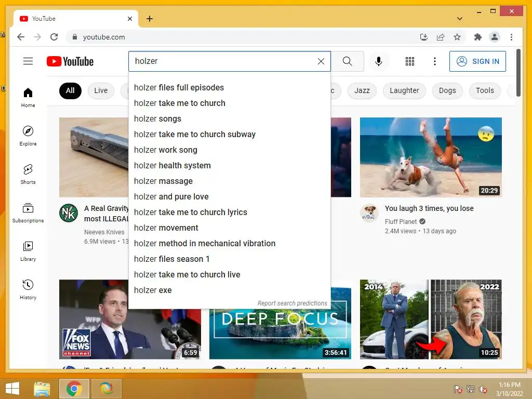The height and width of the screenshot is (399, 532).
Task: Go forward in browser
Action: 37,37
